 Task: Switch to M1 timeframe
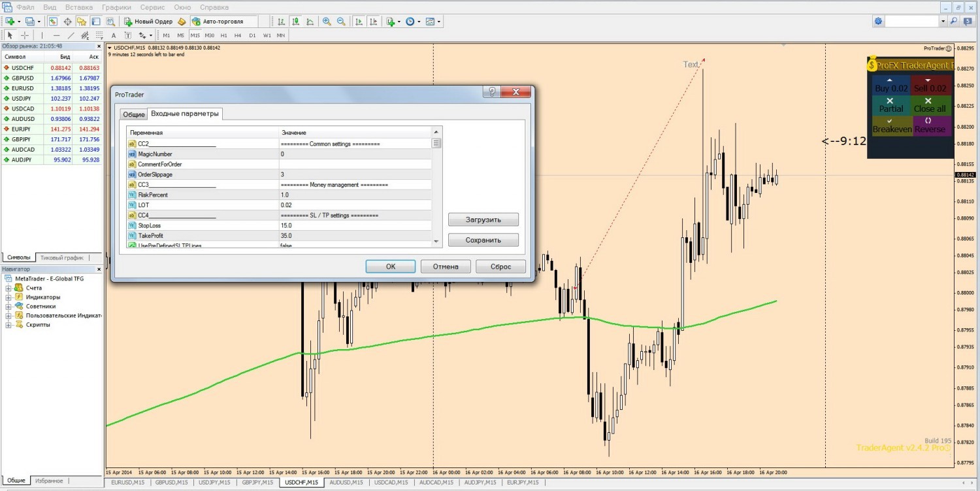167,35
